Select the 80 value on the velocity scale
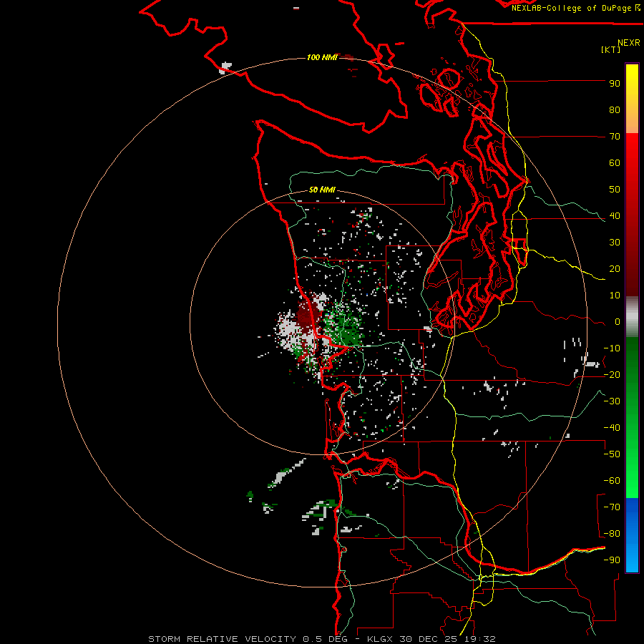Viewport: 644px width, 644px height. pos(615,109)
